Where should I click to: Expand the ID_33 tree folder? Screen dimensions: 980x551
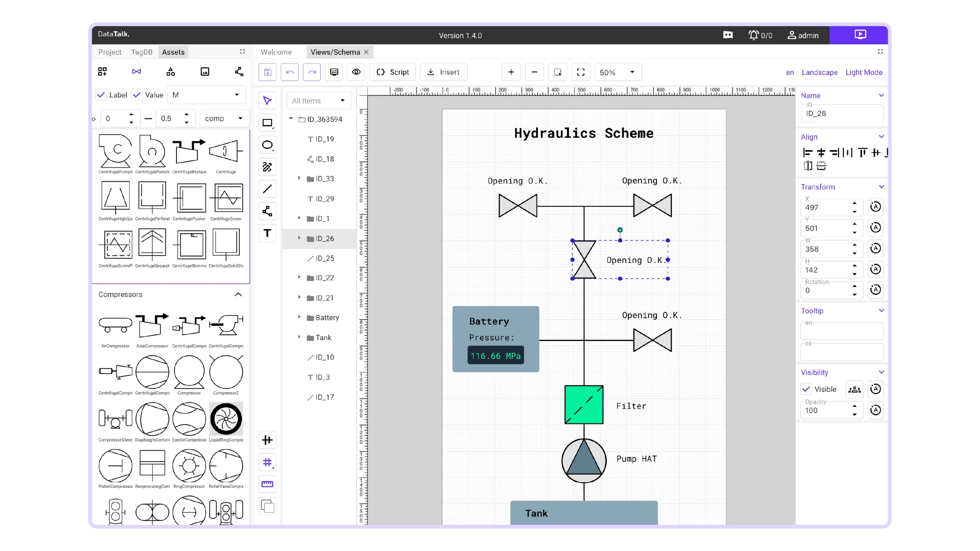pyautogui.click(x=299, y=178)
